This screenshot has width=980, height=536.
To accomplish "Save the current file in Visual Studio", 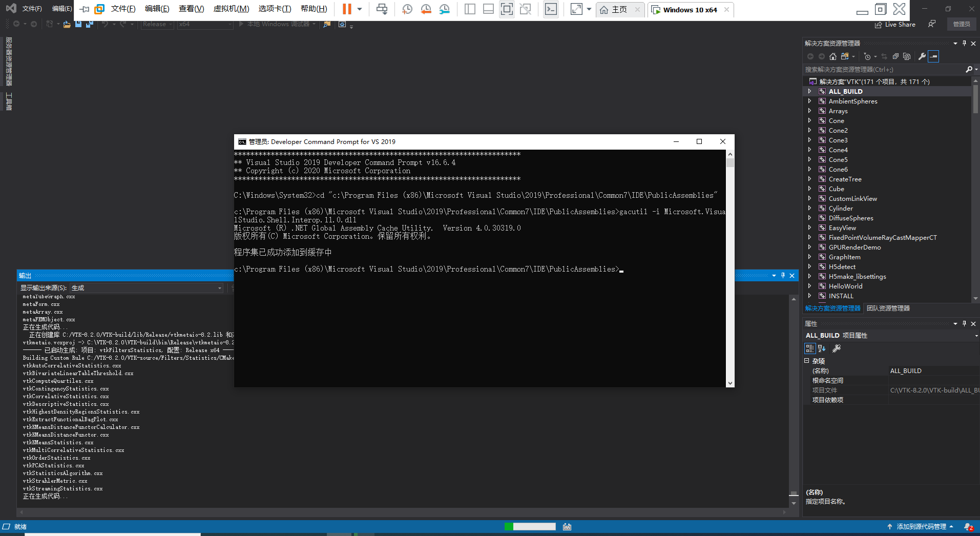I will click(x=77, y=24).
